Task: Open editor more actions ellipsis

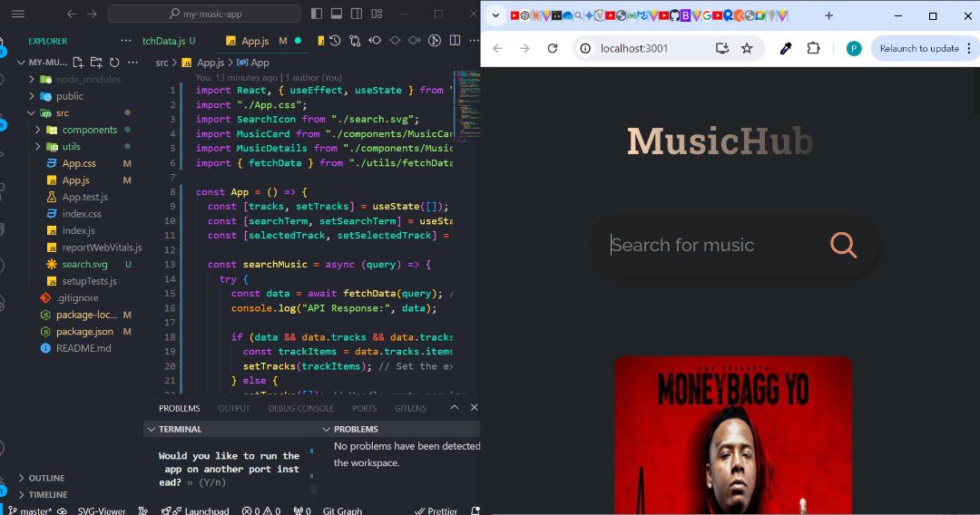Action: 475,41
